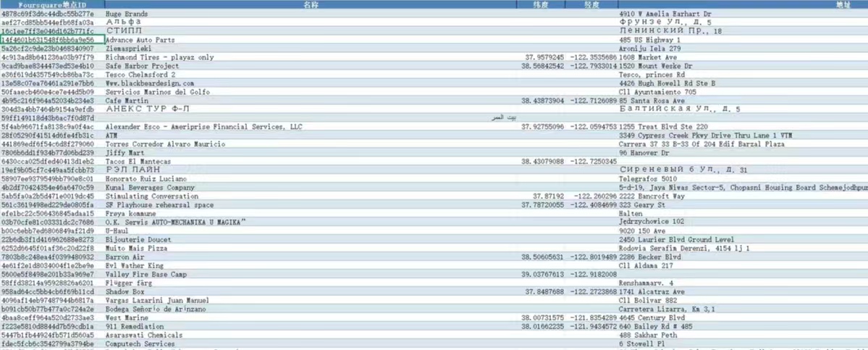Select the Cafe Martin name cell
Viewport: 868px width, 350px height.
(310, 101)
